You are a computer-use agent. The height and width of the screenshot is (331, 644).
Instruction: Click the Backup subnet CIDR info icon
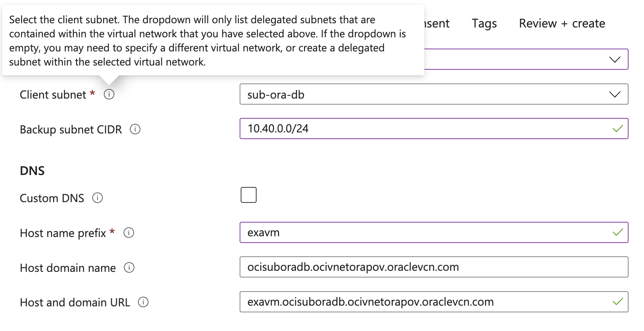click(x=135, y=129)
